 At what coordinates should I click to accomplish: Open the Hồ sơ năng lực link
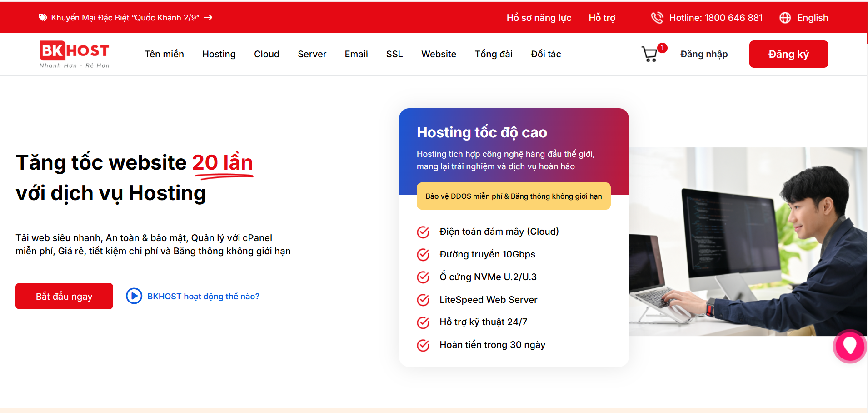pyautogui.click(x=539, y=18)
